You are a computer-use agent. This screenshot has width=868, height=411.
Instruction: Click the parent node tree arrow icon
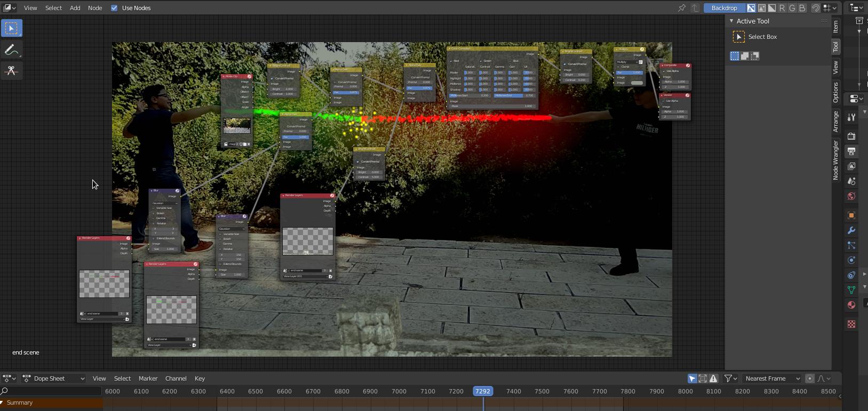(x=695, y=8)
